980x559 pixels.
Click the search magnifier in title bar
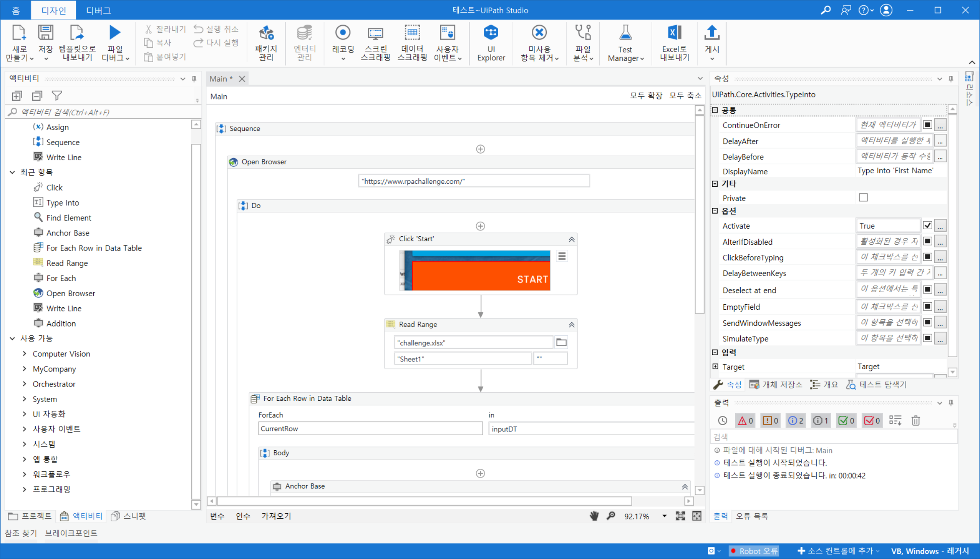click(826, 10)
